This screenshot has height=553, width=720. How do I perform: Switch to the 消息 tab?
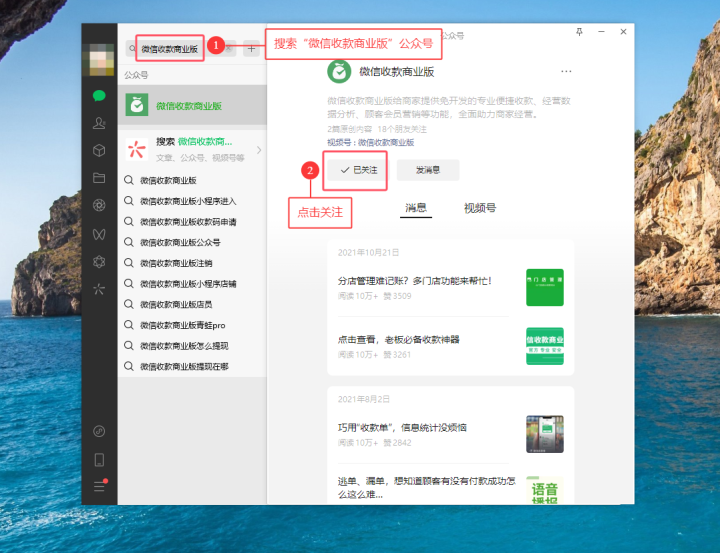416,208
